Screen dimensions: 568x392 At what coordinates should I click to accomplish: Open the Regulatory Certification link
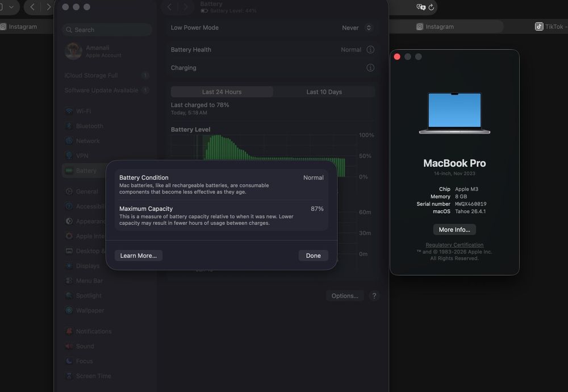[454, 245]
